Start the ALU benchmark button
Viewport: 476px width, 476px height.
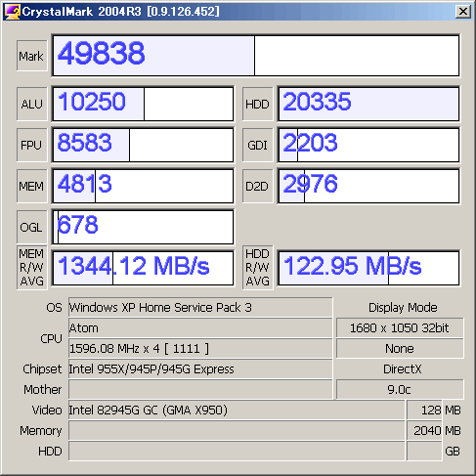(31, 104)
